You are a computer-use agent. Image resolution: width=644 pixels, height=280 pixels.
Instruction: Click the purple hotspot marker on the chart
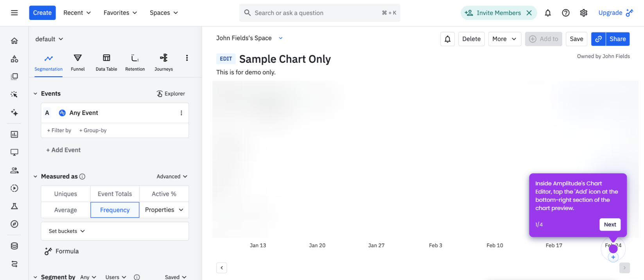click(613, 248)
